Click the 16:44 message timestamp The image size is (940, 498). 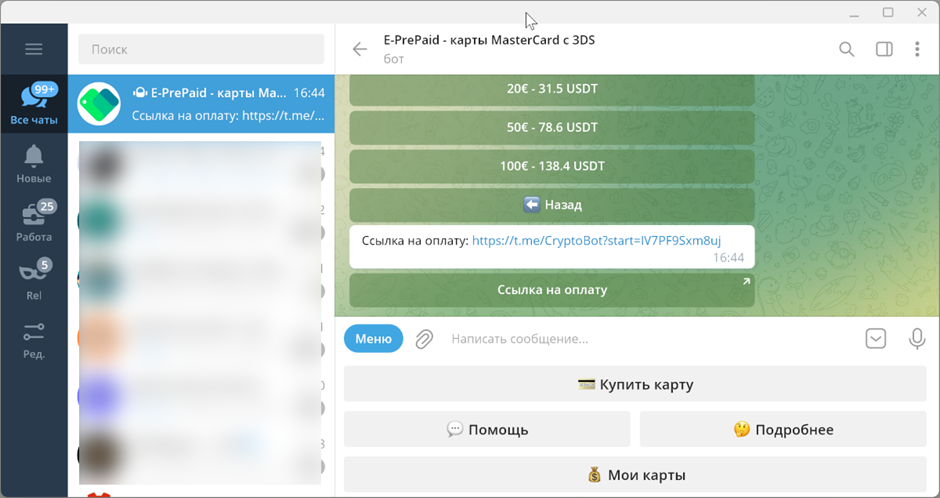728,258
